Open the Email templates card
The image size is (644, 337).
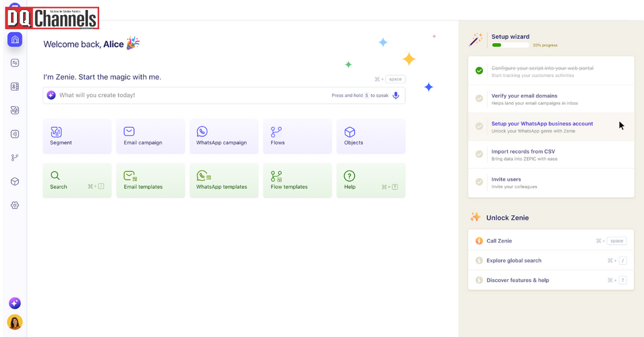[x=150, y=180]
